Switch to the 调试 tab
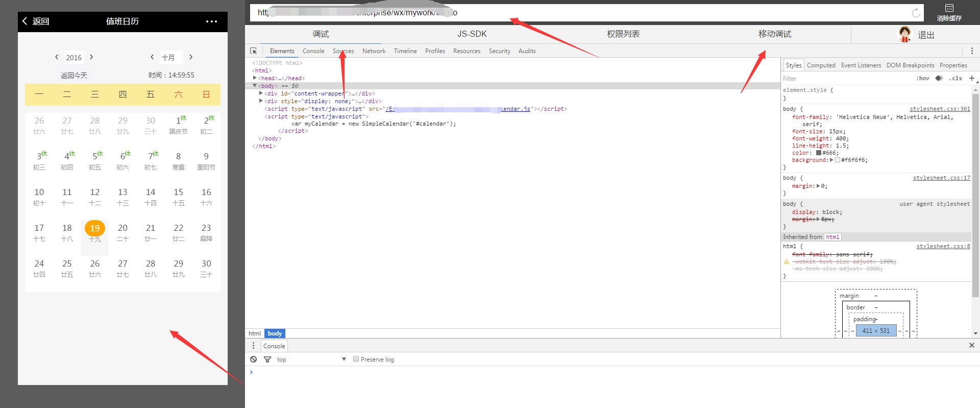This screenshot has width=980, height=408. [321, 34]
